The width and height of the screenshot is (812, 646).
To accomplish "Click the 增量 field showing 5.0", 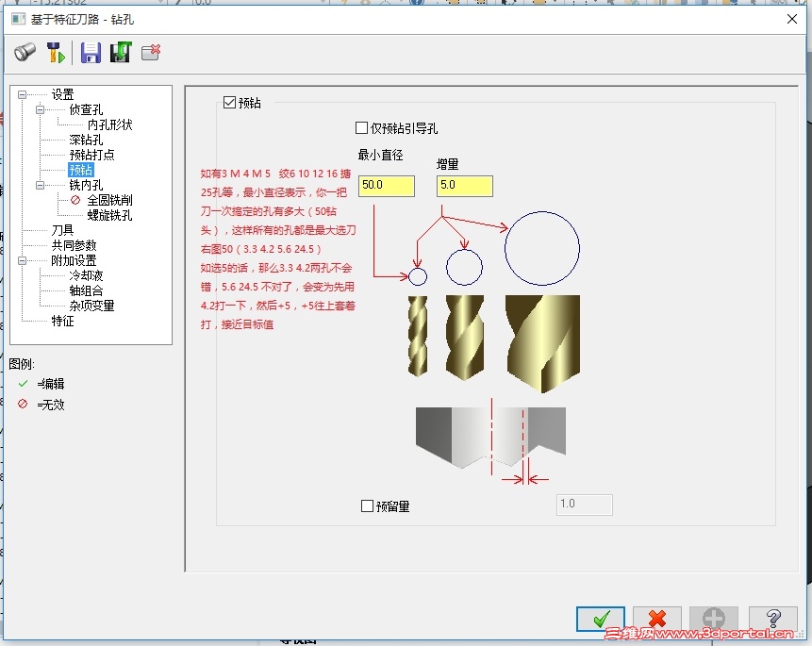I will pyautogui.click(x=465, y=186).
